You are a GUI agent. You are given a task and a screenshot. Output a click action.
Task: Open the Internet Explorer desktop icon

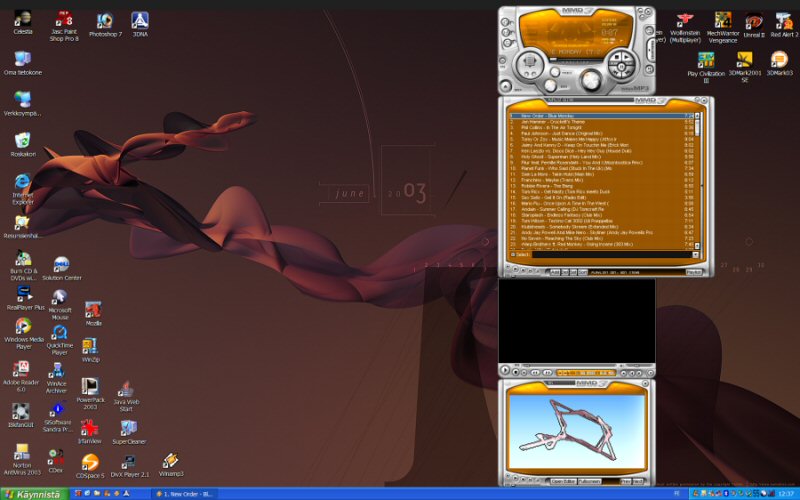[x=22, y=183]
